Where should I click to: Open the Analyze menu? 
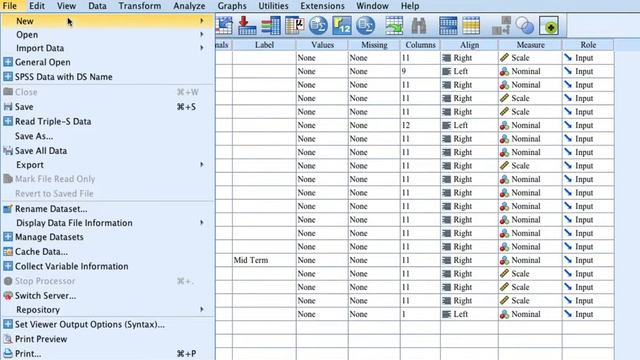[x=189, y=6]
